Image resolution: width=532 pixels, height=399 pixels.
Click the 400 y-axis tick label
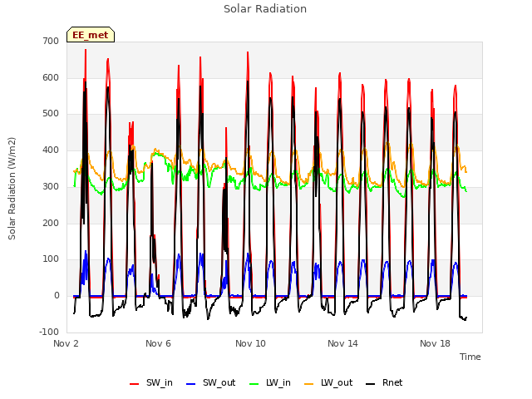[x=51, y=150]
